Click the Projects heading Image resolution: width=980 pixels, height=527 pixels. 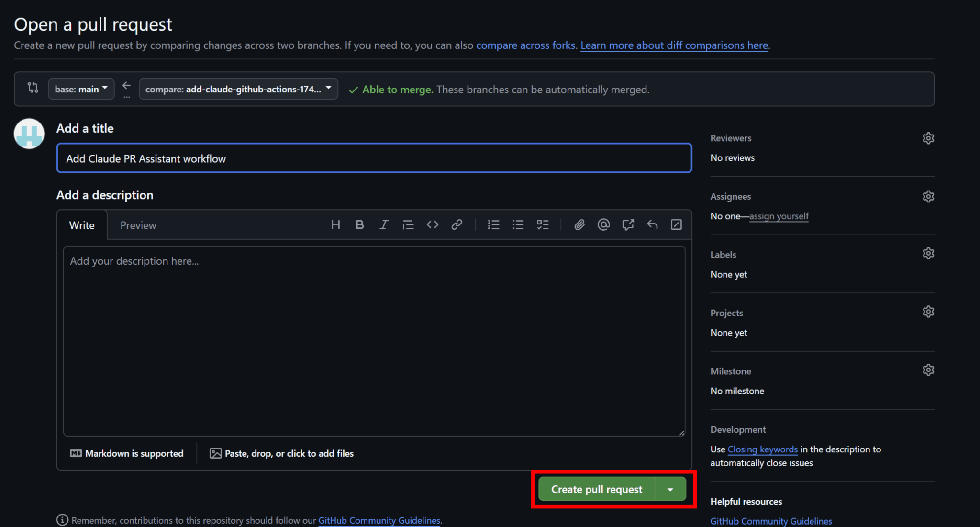coord(726,313)
